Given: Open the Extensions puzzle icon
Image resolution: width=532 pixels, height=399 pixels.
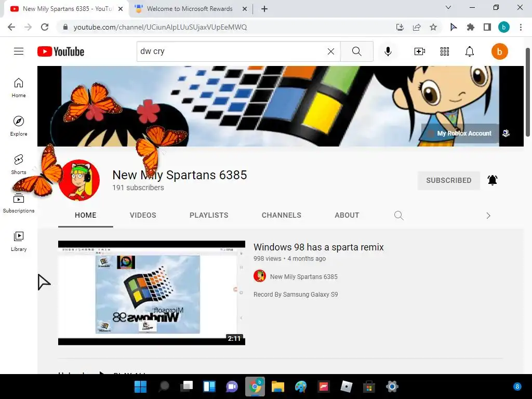Looking at the screenshot, I should click(x=470, y=27).
